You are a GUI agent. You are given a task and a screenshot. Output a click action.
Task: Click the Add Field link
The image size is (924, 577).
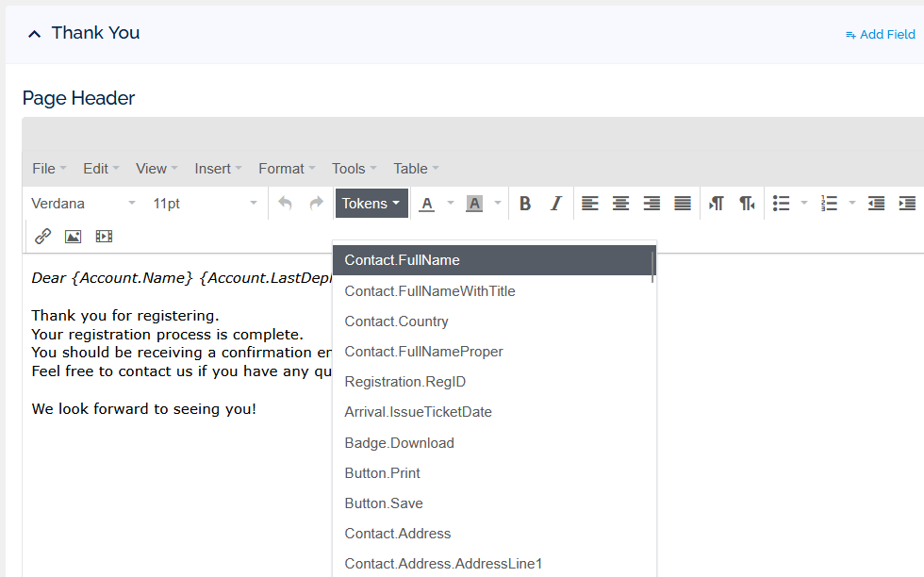tap(881, 34)
